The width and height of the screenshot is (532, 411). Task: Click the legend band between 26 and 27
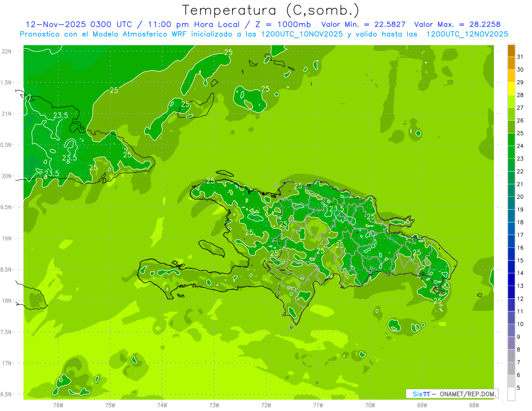pos(511,114)
